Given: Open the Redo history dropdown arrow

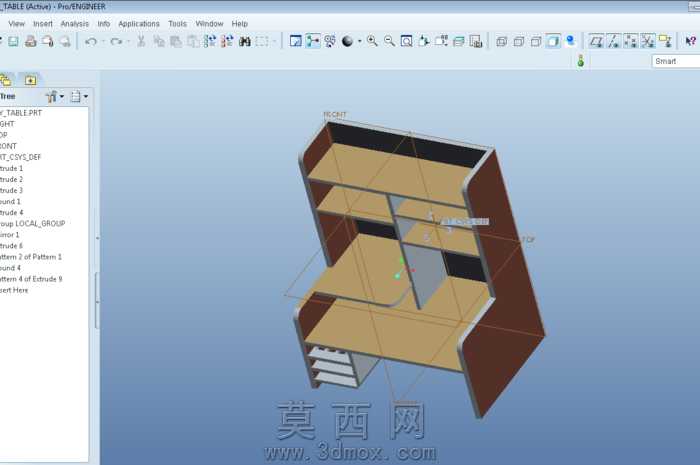Looking at the screenshot, I should pos(128,42).
